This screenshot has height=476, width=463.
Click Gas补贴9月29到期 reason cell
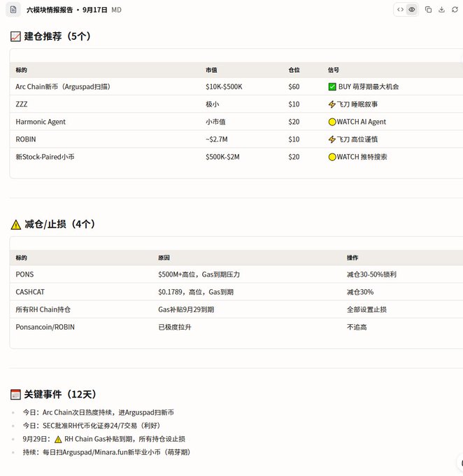[186, 309]
